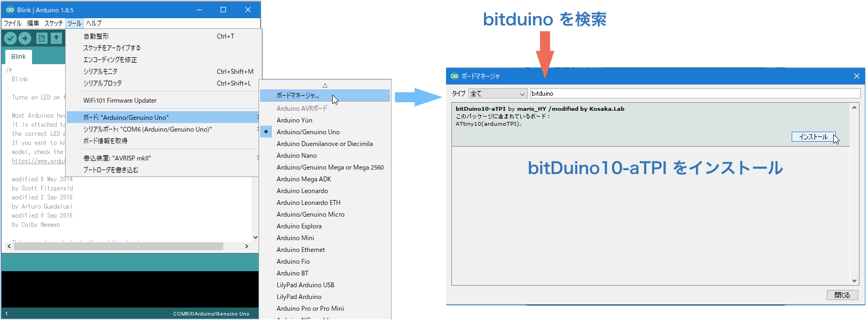
Task: Choose 自動整形 from tools menu
Action: 163,36
